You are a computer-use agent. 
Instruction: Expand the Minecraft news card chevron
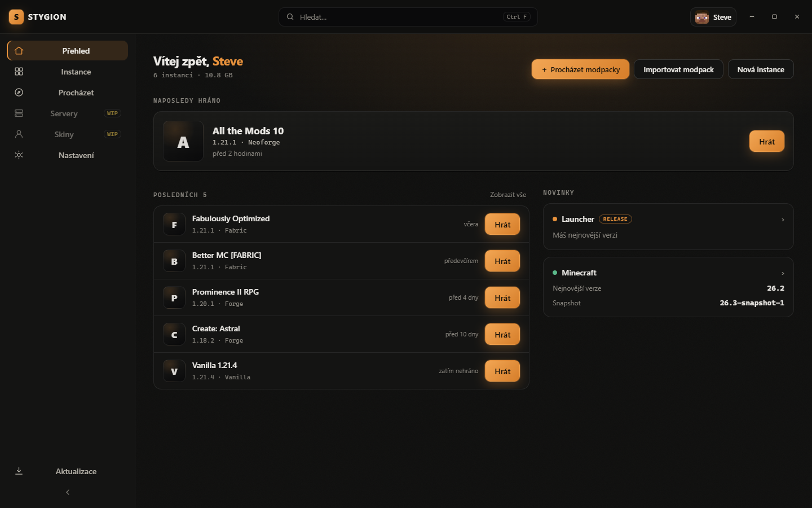(783, 273)
